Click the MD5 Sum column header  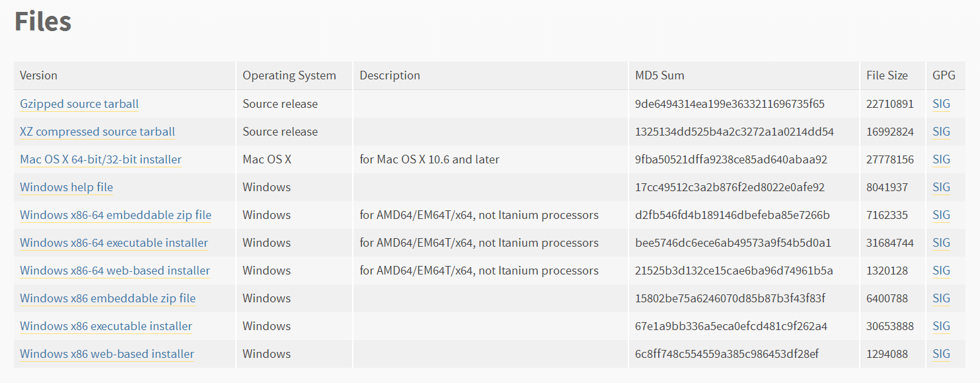660,75
